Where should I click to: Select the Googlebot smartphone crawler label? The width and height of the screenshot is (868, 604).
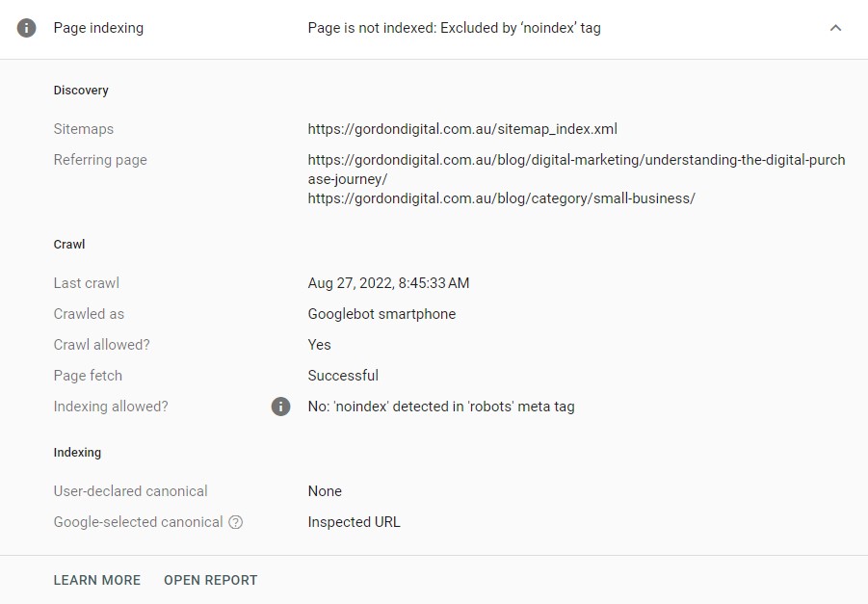[381, 314]
